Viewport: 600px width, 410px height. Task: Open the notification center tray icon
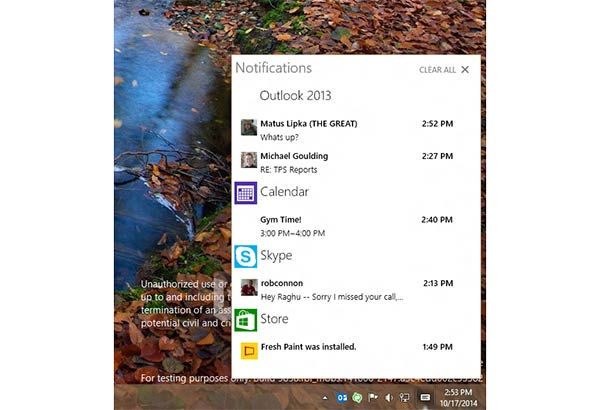tap(425, 400)
